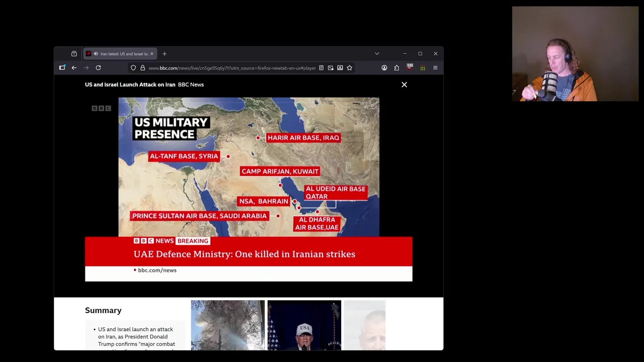Open Firefox View icon in tab bar
Viewport: 644px width, 362px height.
[x=74, y=54]
